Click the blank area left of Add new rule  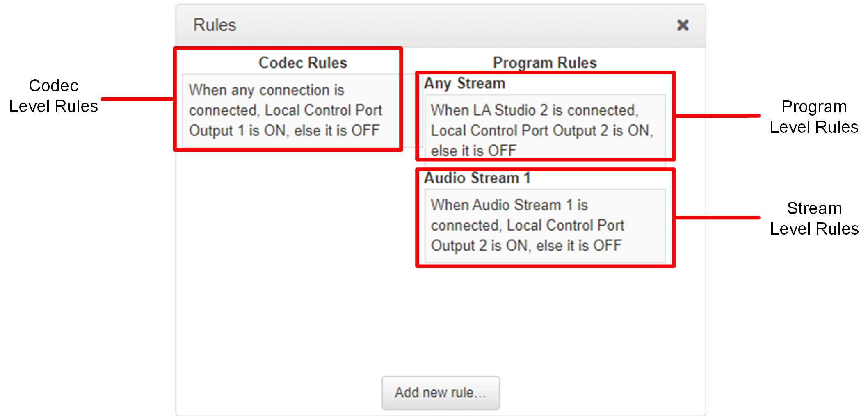pos(279,393)
